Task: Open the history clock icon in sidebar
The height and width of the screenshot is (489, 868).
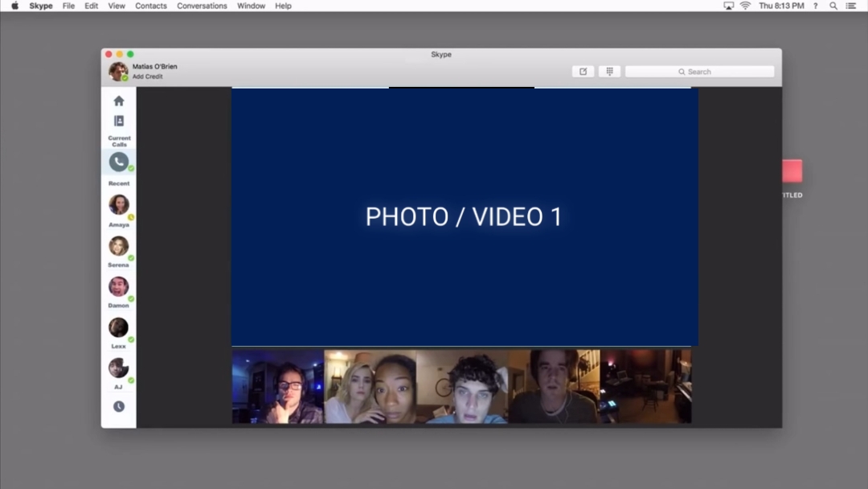Action: [x=119, y=407]
